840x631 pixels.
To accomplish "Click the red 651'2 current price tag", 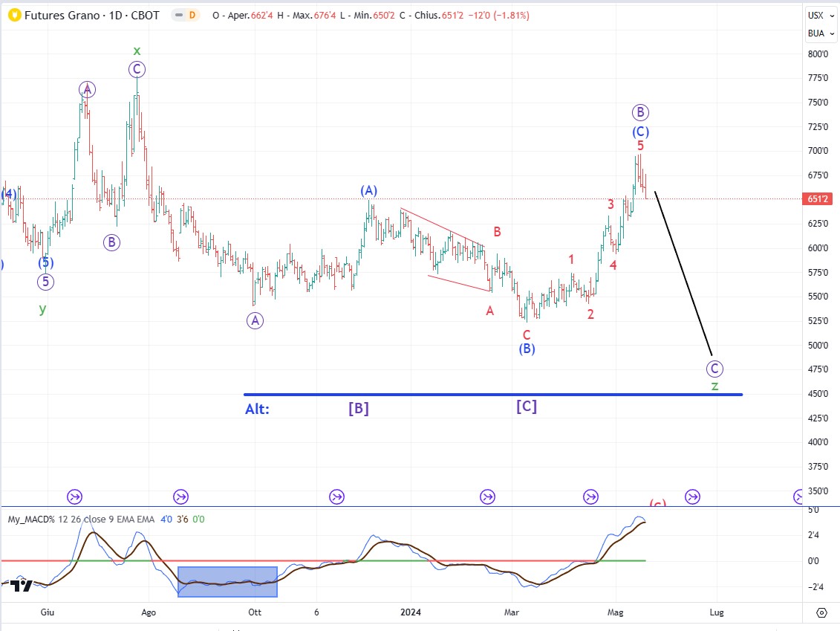I will [x=818, y=199].
